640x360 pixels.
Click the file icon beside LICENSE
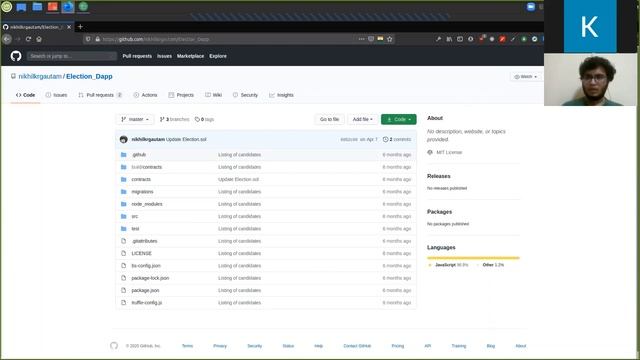[124, 253]
